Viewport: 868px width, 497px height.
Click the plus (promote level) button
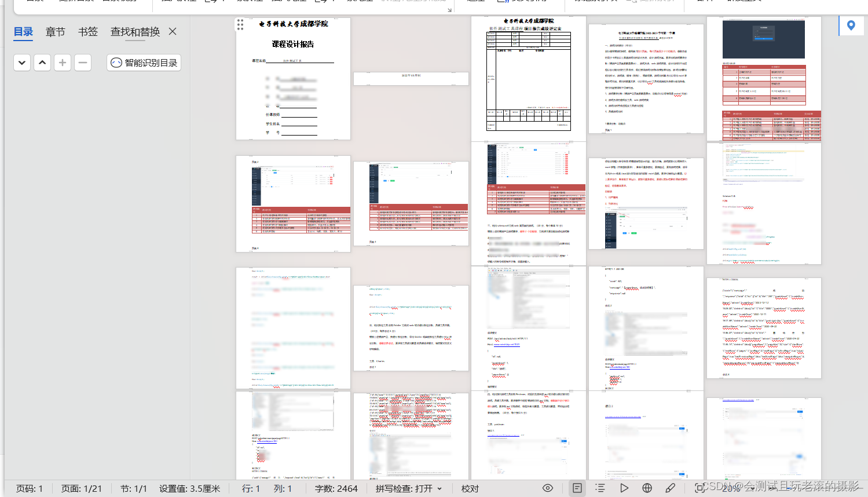63,63
